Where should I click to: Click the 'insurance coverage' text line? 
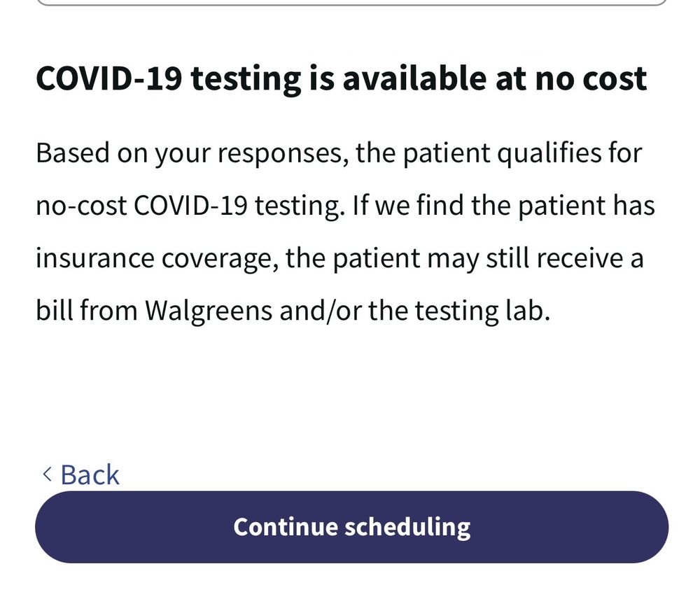[339, 258]
